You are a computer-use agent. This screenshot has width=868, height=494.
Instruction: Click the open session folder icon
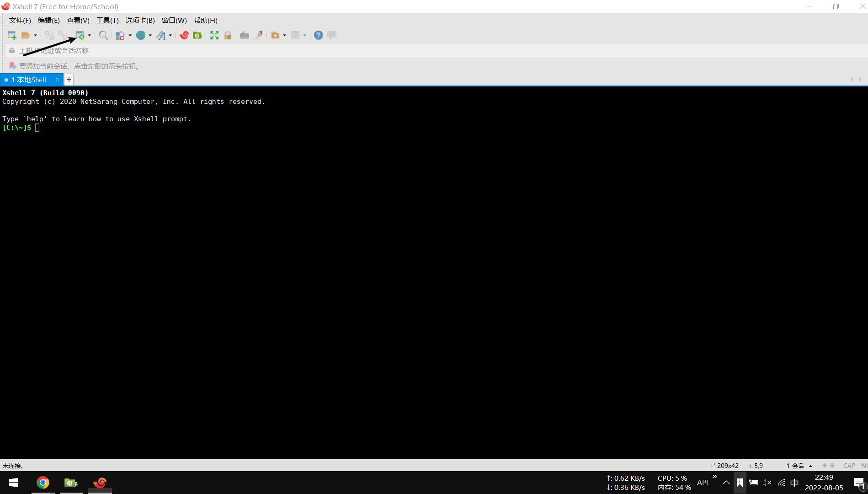(26, 35)
